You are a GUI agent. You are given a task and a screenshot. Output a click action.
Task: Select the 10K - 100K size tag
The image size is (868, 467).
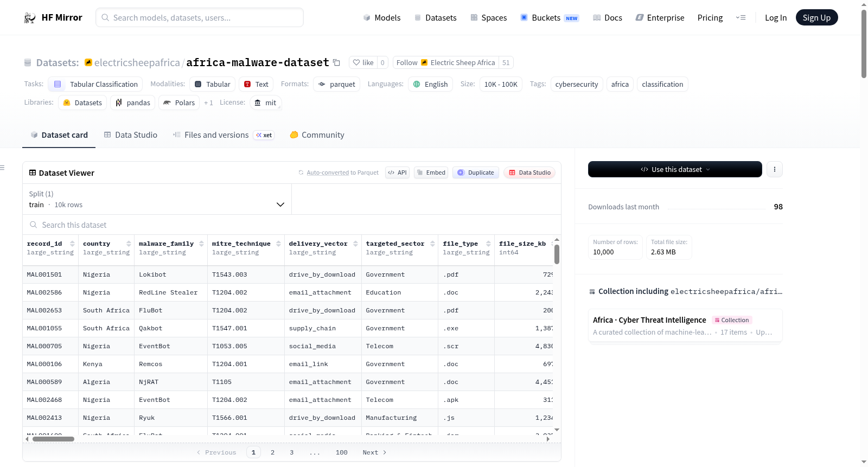click(501, 84)
